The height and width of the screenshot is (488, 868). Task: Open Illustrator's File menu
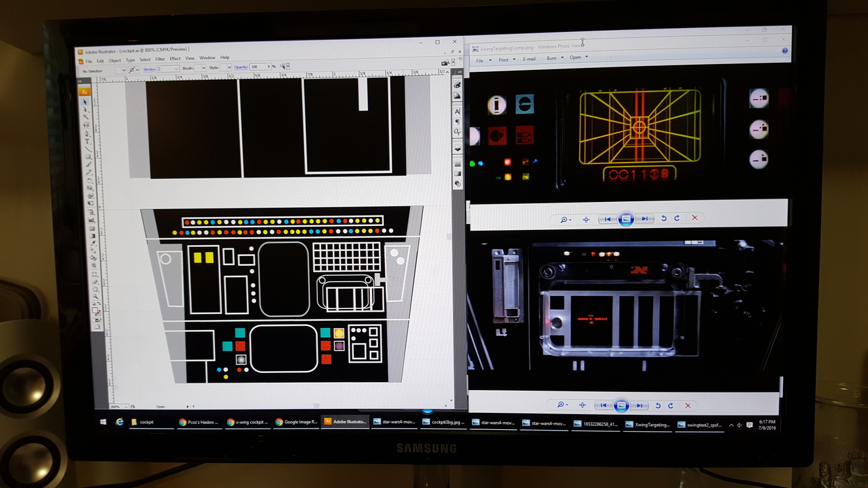click(x=89, y=61)
